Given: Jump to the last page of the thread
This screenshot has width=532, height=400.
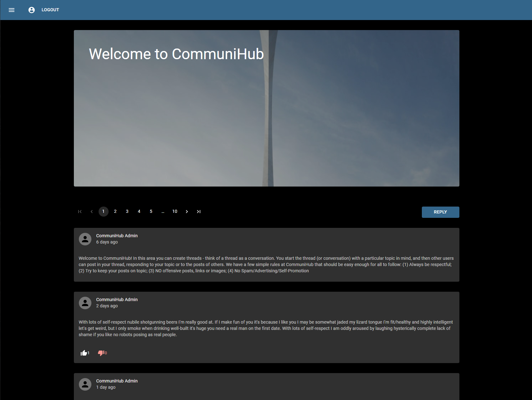Looking at the screenshot, I should pyautogui.click(x=199, y=212).
